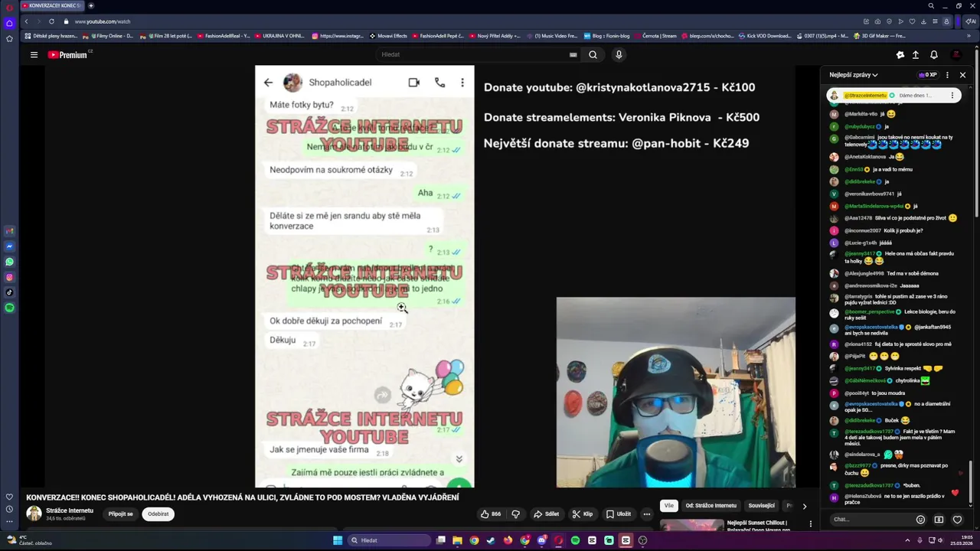Open Super Chat purchase icon in chat
980x551 pixels.
(x=939, y=520)
